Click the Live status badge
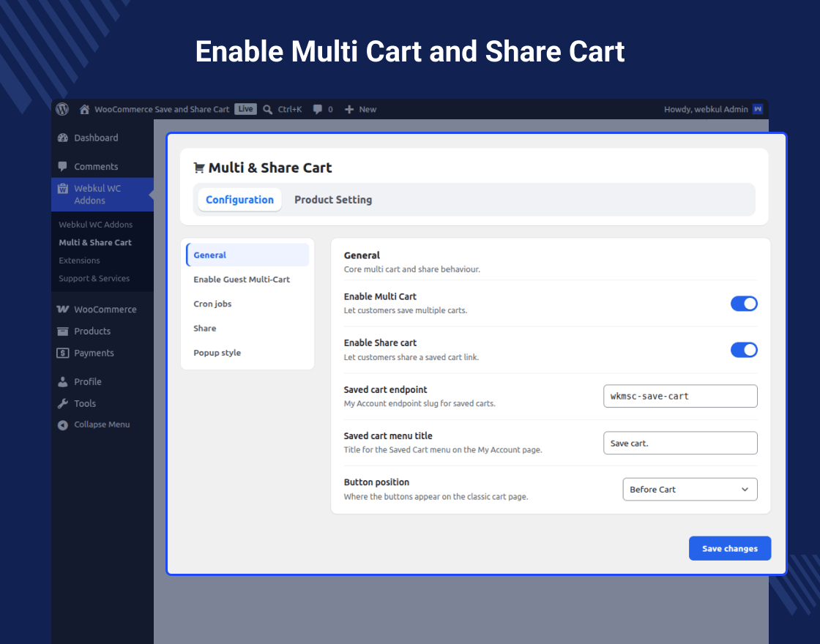The width and height of the screenshot is (820, 644). [245, 109]
